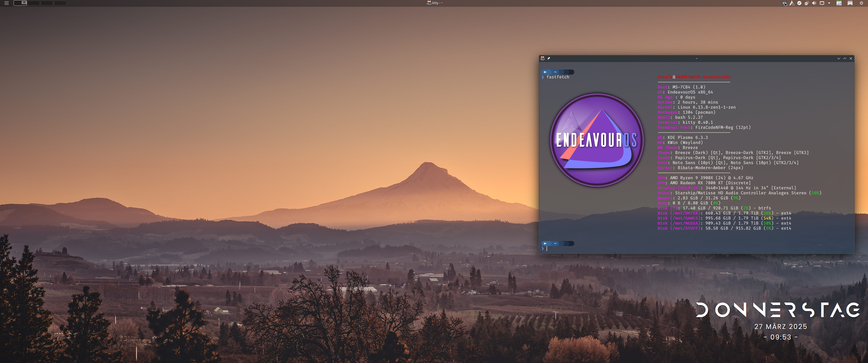The width and height of the screenshot is (868, 363).
Task: Click the upper starship prompt segment bar
Action: click(558, 72)
